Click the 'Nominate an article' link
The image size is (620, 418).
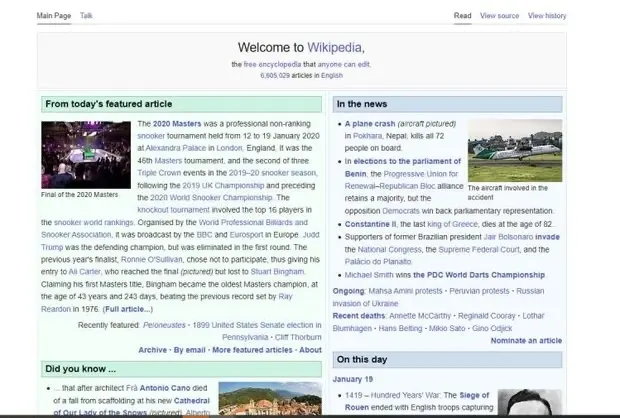[526, 341]
